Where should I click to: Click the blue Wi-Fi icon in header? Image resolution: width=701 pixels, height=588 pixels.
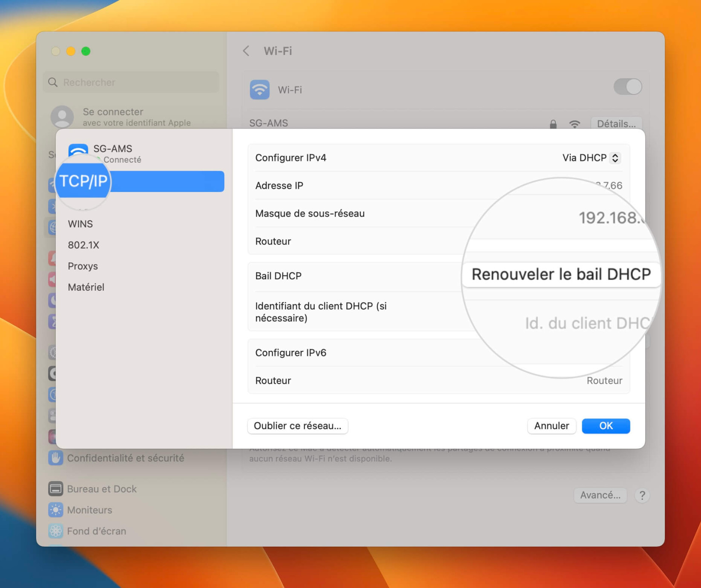259,89
